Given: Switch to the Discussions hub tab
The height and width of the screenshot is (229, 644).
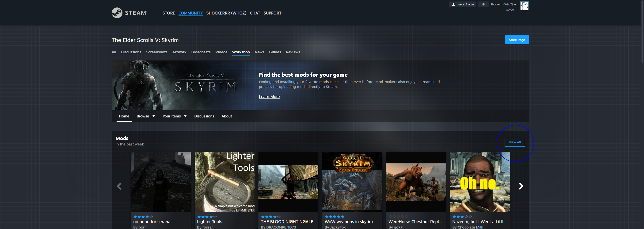Looking at the screenshot, I should pos(131,52).
